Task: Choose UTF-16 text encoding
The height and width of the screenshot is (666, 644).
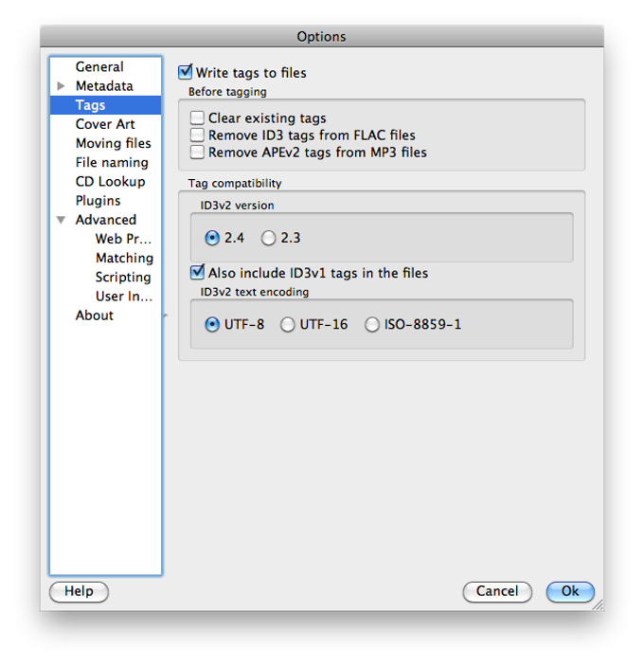Action: click(287, 325)
